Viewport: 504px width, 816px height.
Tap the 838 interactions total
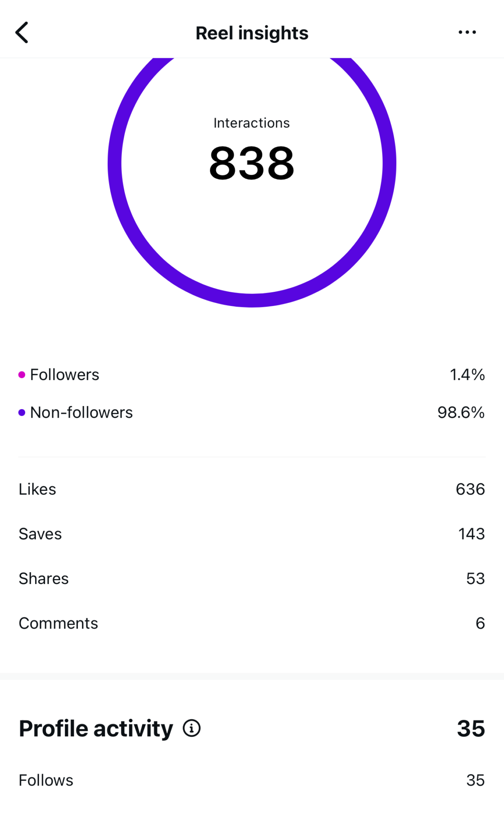(x=252, y=163)
